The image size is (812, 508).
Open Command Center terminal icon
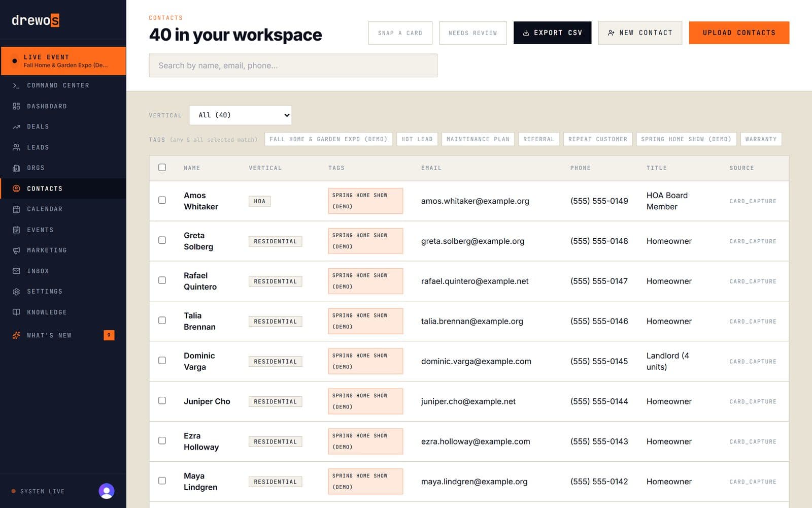coord(16,85)
